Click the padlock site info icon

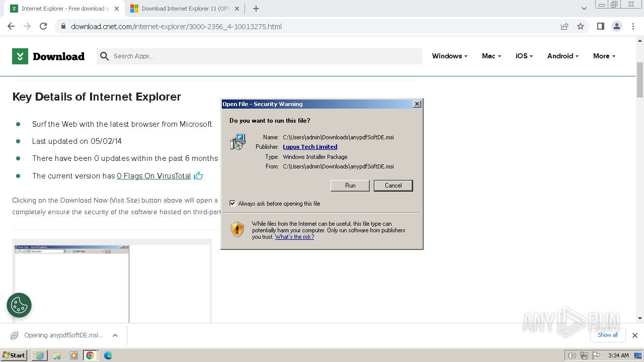[63, 27]
